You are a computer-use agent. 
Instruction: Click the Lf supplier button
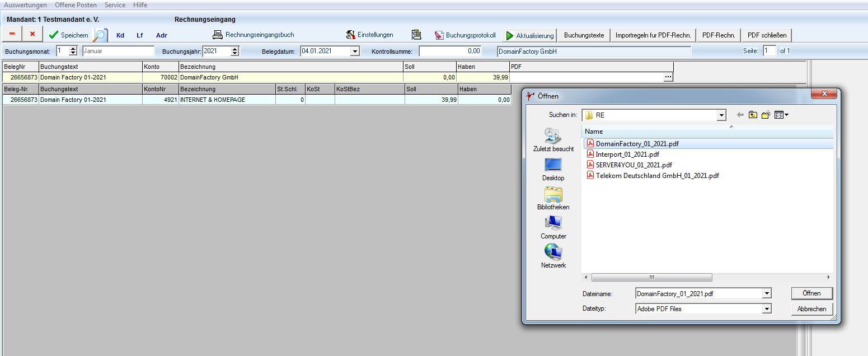[x=140, y=35]
